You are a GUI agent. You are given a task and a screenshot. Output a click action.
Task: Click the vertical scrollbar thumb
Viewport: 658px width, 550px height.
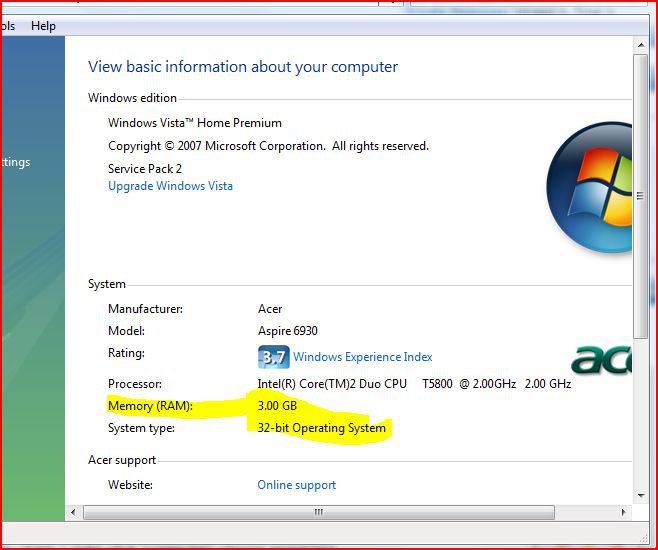pyautogui.click(x=641, y=196)
